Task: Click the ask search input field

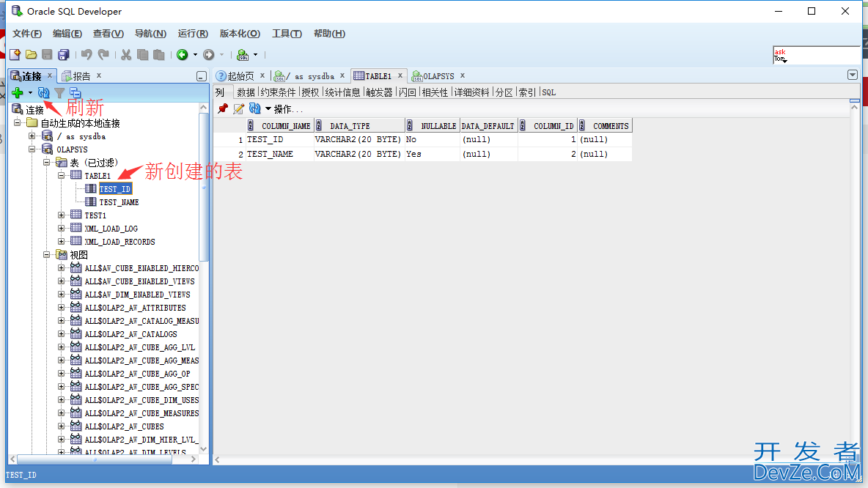Action: [817, 55]
